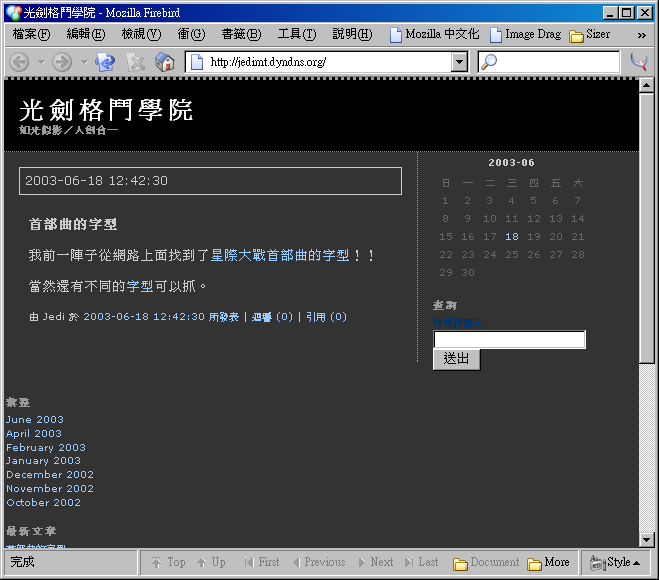Open the Back history dropdown arrow
659x580 pixels.
coord(41,62)
